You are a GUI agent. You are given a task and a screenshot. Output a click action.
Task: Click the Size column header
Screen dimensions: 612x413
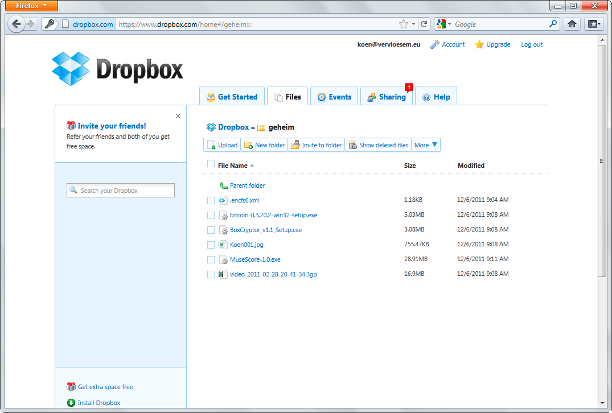click(410, 166)
